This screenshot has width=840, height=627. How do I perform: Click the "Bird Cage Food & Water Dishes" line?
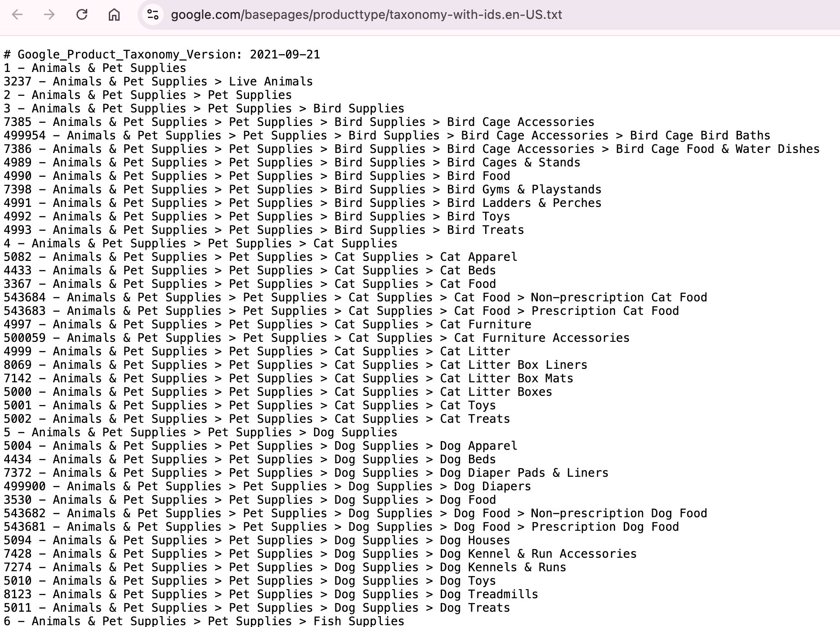tap(411, 149)
